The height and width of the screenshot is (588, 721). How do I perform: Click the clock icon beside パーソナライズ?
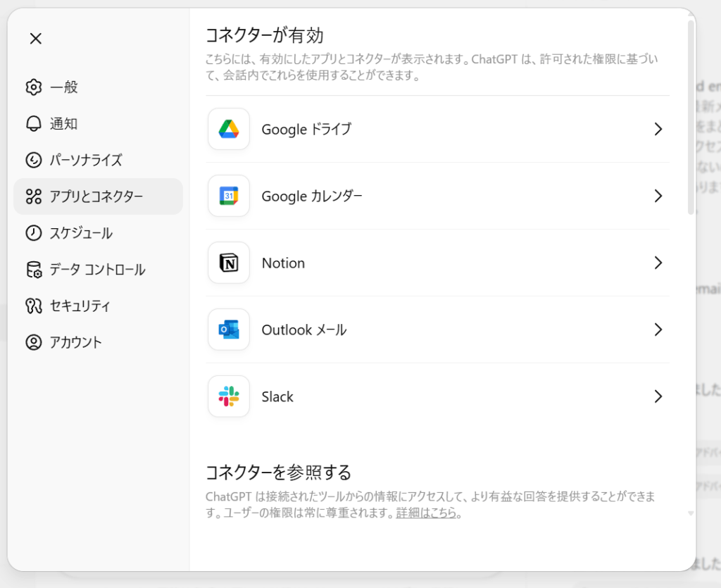click(x=34, y=161)
